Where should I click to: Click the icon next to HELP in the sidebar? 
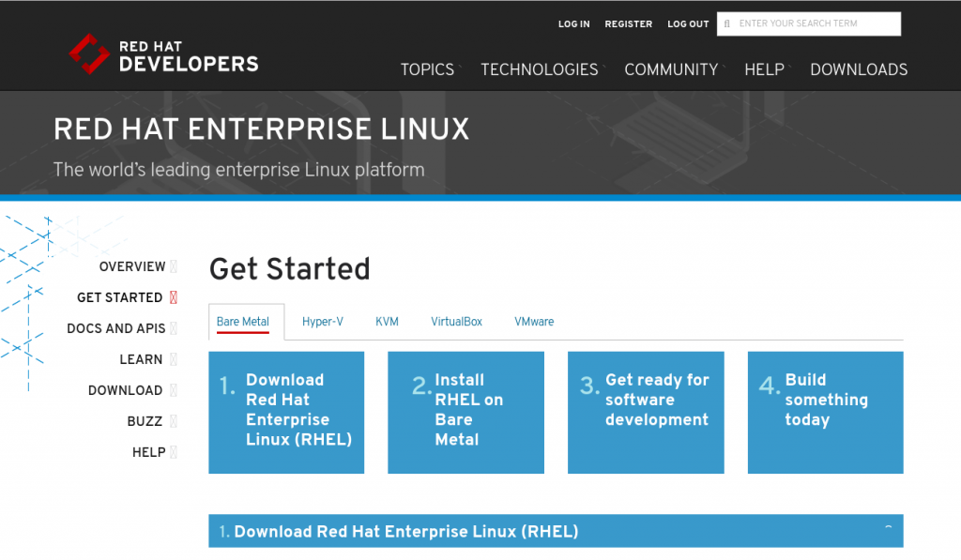(175, 452)
